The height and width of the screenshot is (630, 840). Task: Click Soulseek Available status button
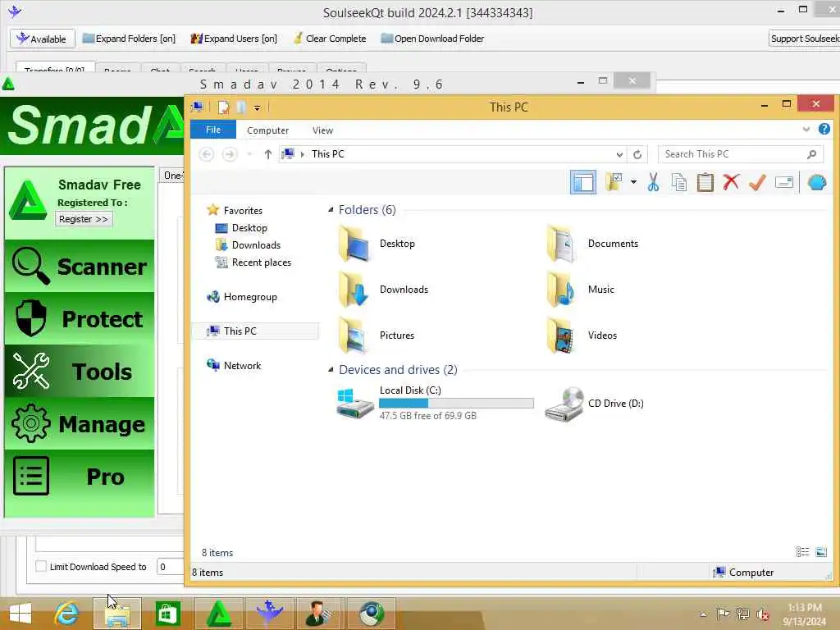click(x=42, y=39)
